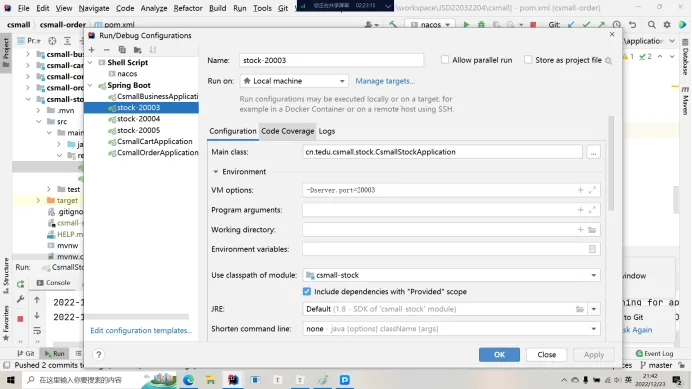Open the Refactor menu
The image size is (692, 389).
click(x=188, y=8)
